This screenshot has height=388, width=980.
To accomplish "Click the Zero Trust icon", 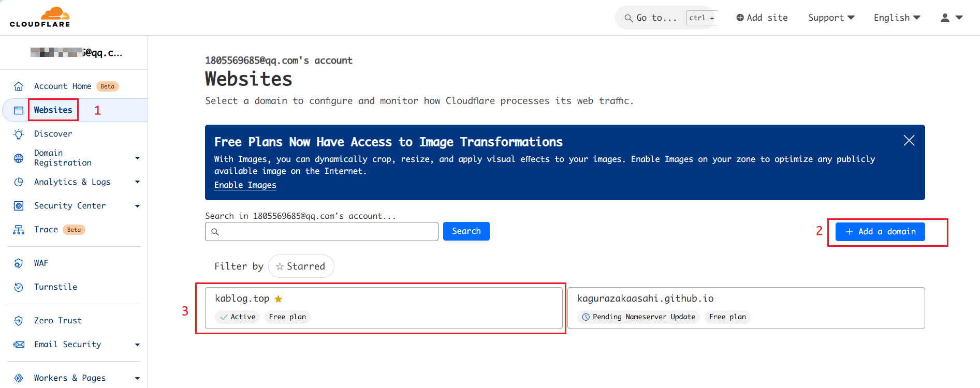I will pos(19,321).
